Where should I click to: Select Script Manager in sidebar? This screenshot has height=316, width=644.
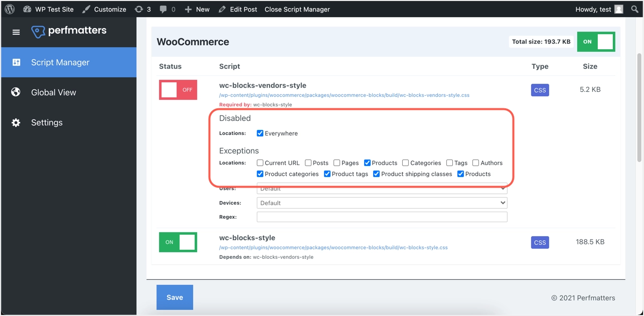tap(60, 62)
